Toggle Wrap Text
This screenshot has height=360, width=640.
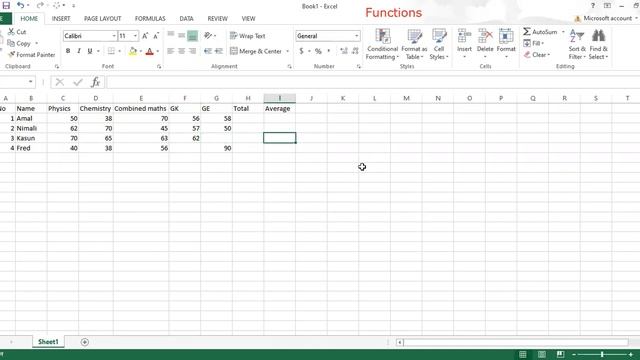coord(248,36)
